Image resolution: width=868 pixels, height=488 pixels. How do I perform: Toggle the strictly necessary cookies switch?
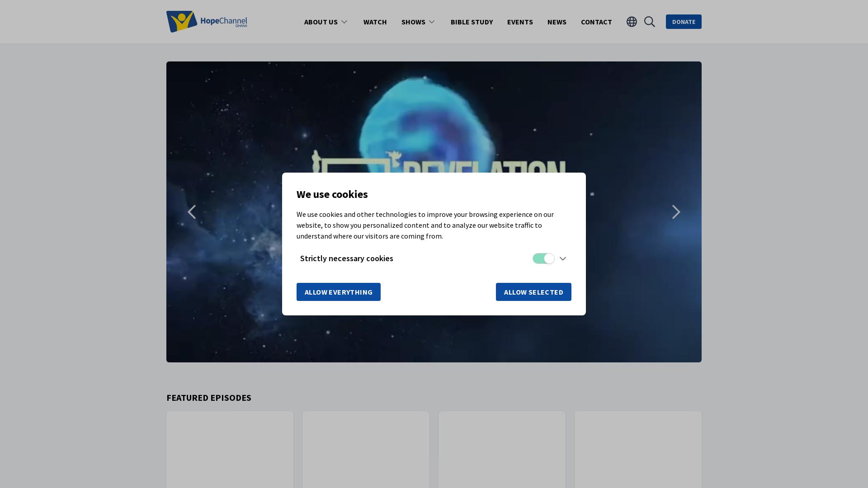(x=542, y=258)
